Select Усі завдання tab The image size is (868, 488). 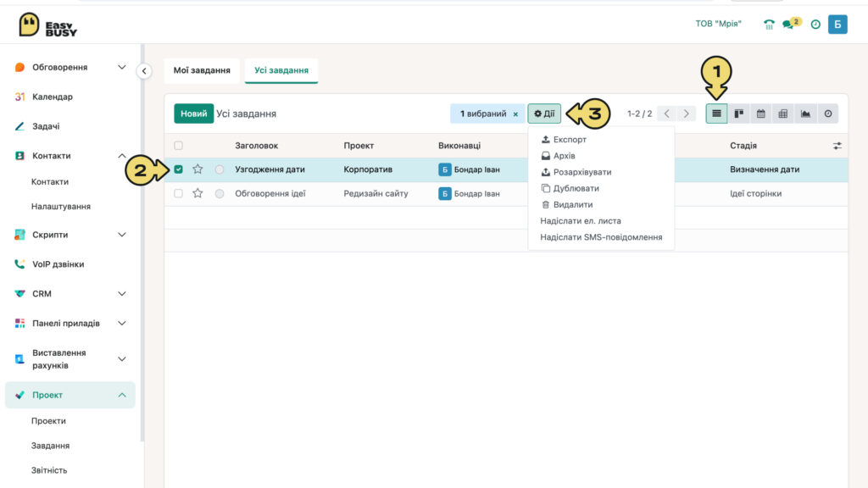tap(281, 70)
